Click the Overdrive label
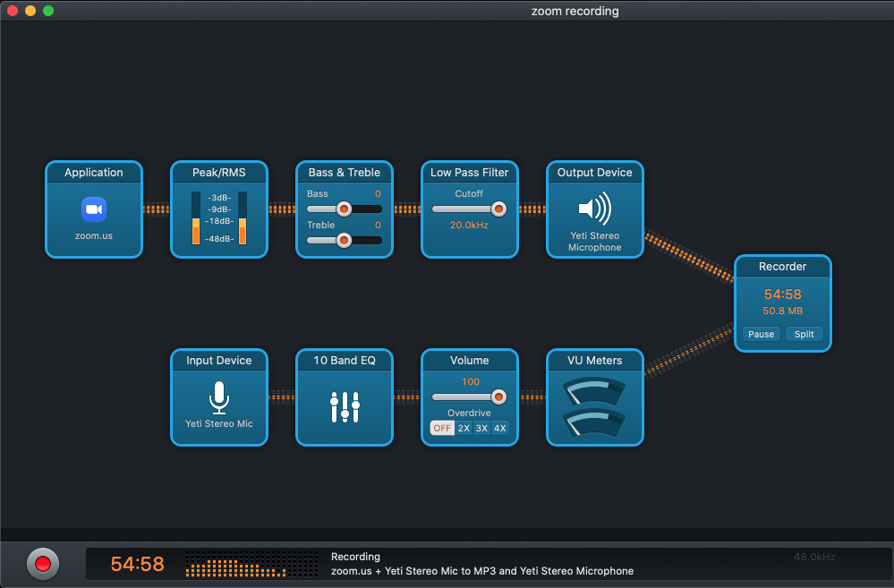Viewport: 894px width, 588px height. (469, 413)
